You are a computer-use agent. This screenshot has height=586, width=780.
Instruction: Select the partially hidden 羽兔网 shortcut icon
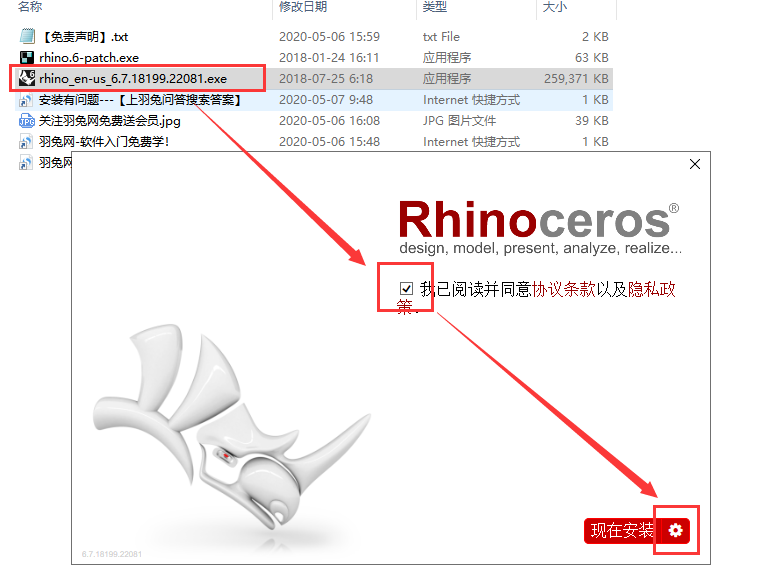(x=26, y=163)
